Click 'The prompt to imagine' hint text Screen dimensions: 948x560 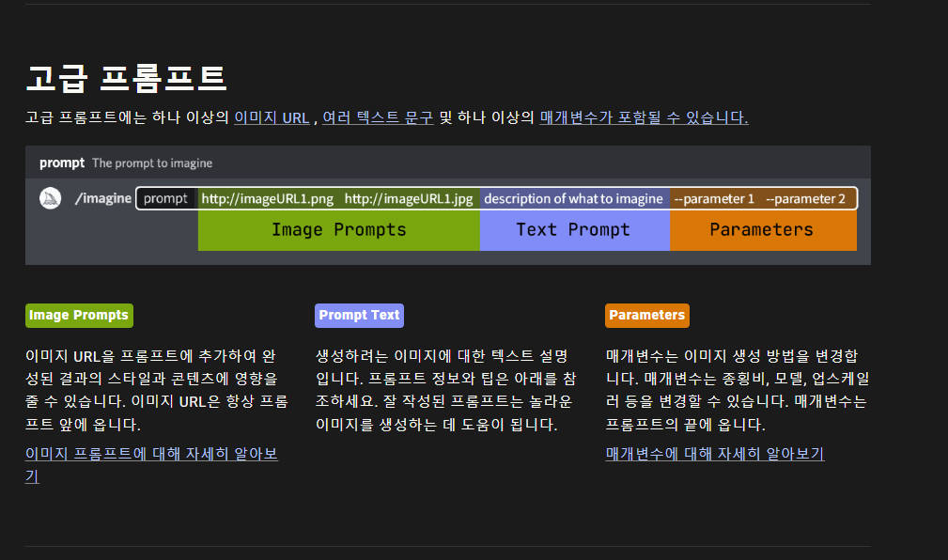click(x=152, y=163)
